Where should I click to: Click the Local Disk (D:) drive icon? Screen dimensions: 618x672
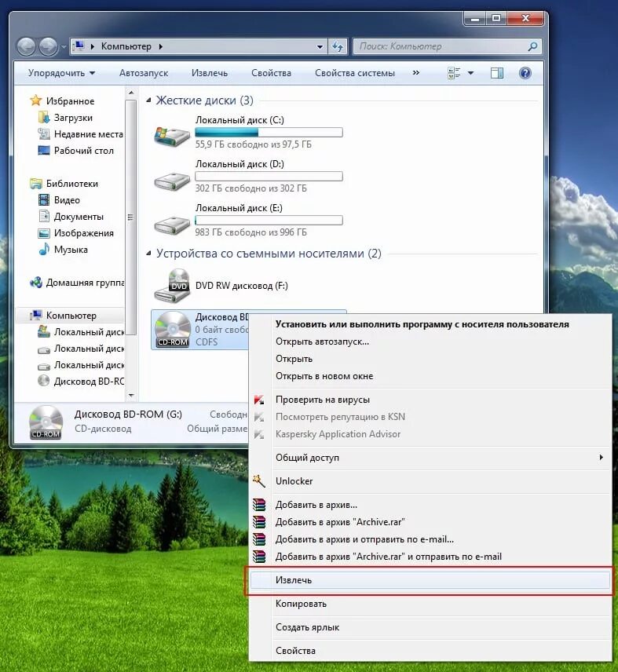pyautogui.click(x=172, y=181)
